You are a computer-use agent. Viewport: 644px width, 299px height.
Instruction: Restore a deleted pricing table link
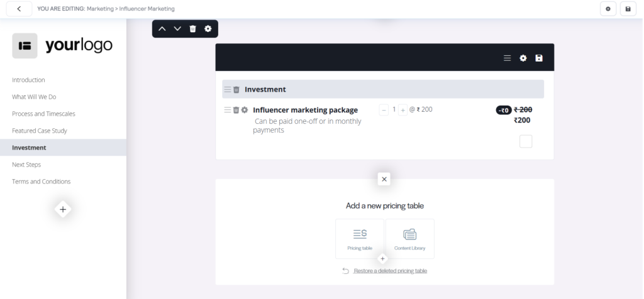(x=390, y=271)
